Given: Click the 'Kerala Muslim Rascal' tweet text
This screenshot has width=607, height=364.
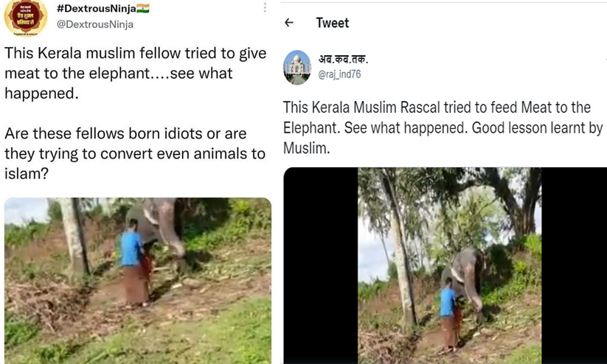Looking at the screenshot, I should 443,127.
